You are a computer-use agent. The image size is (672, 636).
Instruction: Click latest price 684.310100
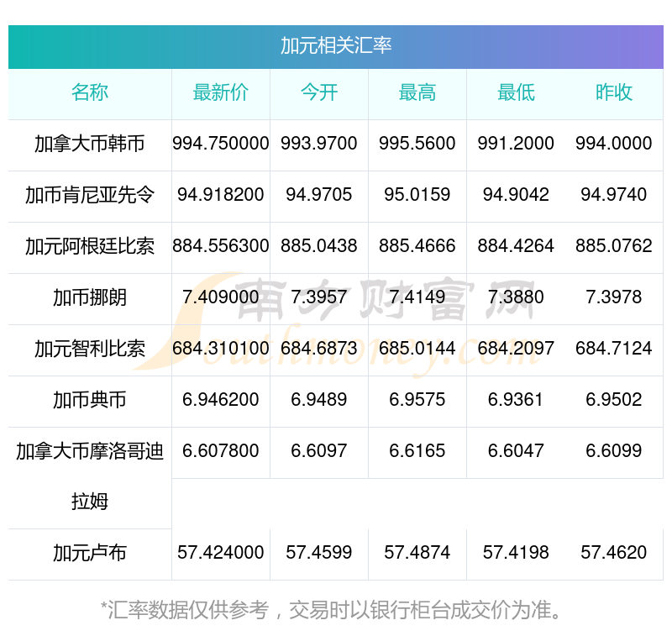(221, 349)
